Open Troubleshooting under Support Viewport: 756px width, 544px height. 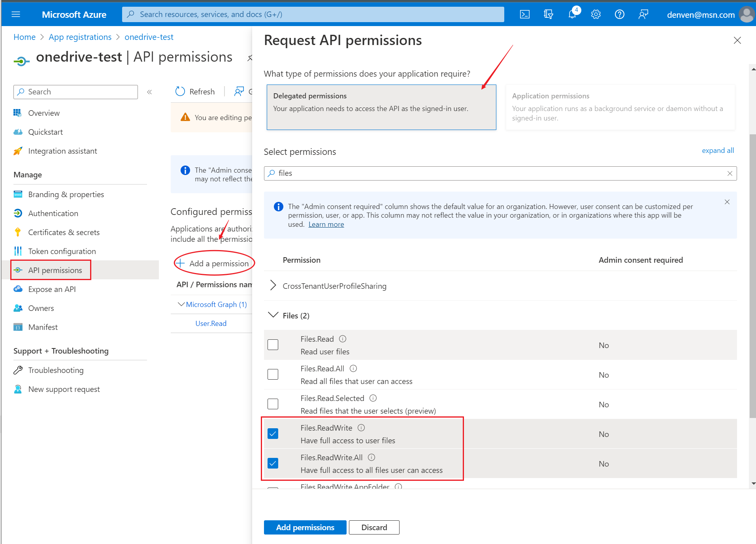point(56,370)
